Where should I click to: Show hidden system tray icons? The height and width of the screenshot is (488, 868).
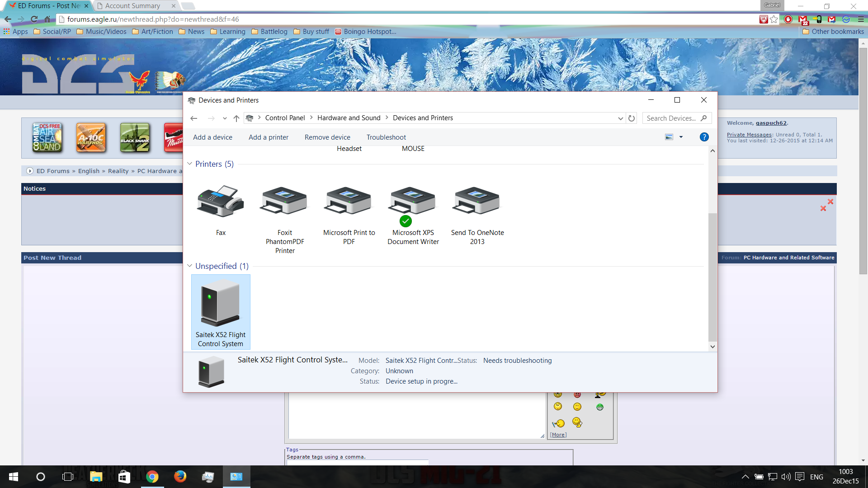point(745,477)
